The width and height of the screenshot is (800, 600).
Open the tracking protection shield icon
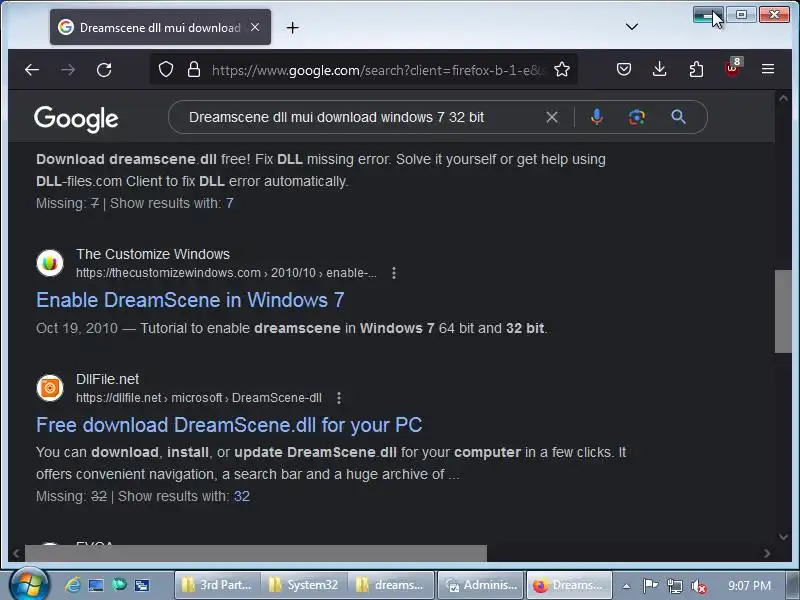166,69
